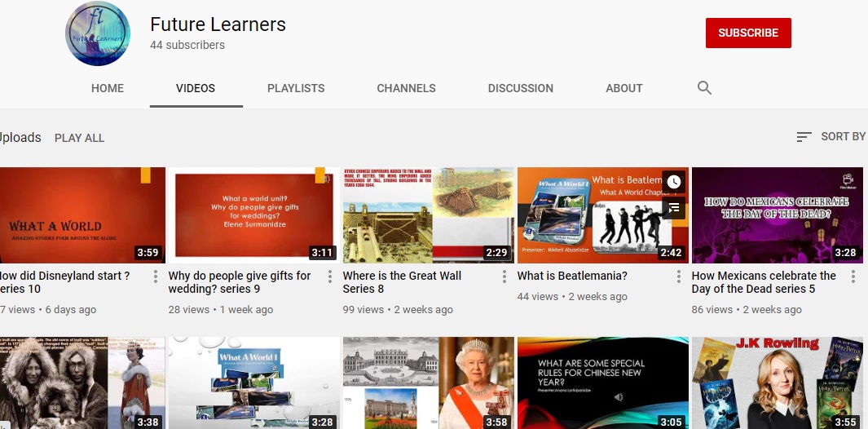The image size is (868, 429).
Task: Play the wedding gifts red thumbnail
Action: (x=254, y=215)
